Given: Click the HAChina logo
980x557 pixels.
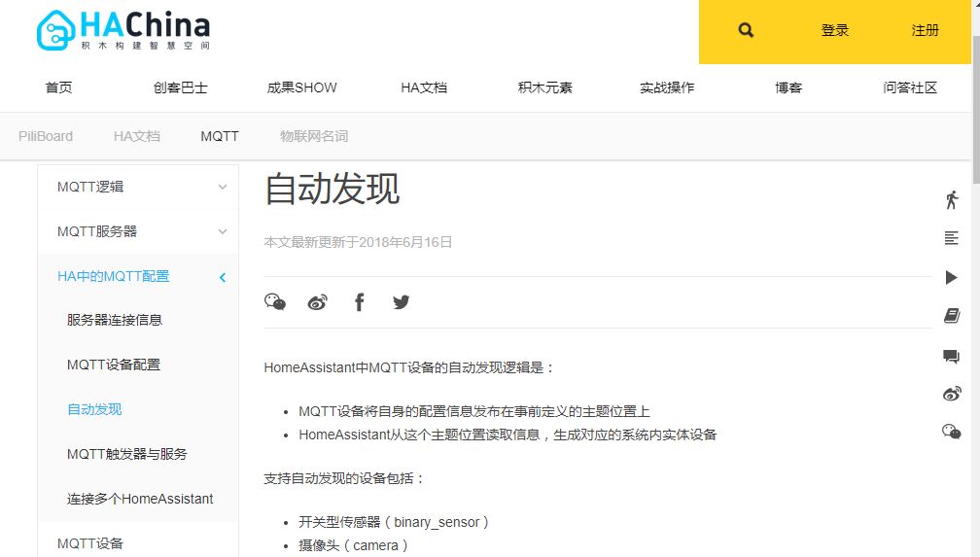Looking at the screenshot, I should tap(123, 29).
